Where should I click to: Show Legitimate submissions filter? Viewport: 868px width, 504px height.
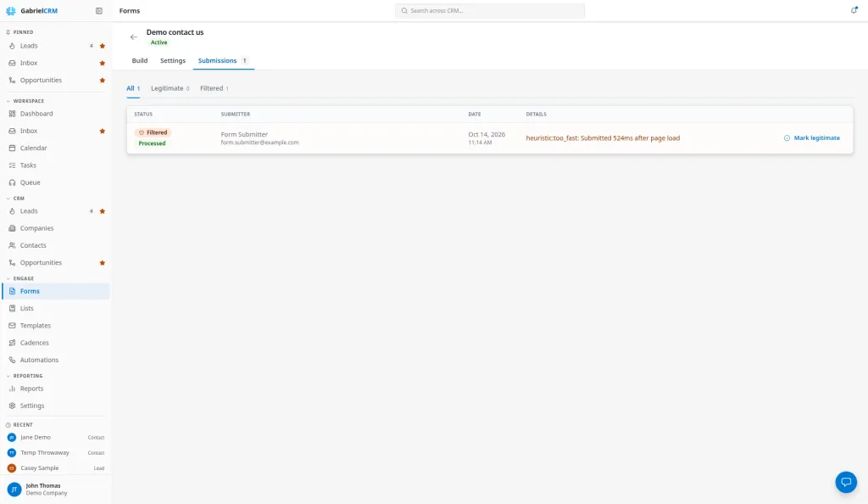pyautogui.click(x=170, y=88)
